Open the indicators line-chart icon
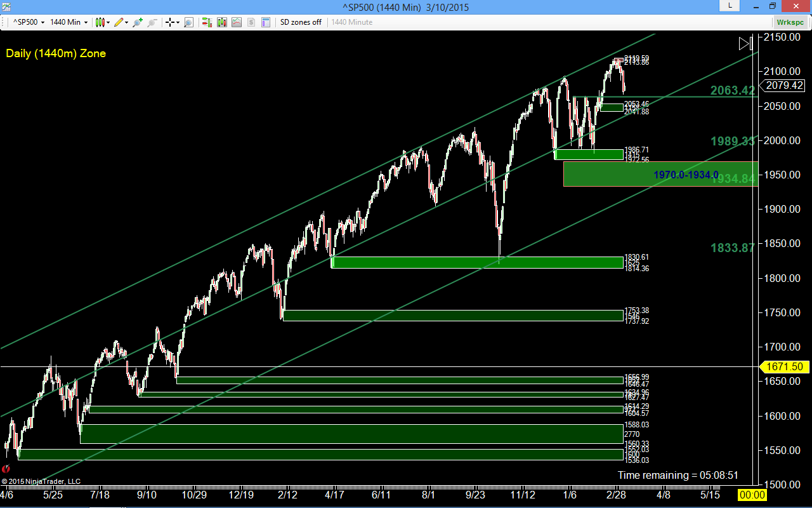The width and height of the screenshot is (812, 508). click(x=237, y=22)
